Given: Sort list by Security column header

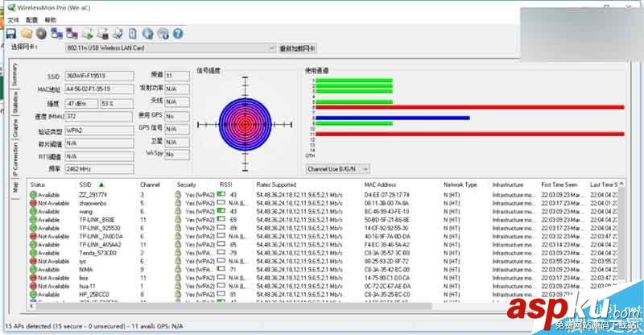Looking at the screenshot, I should pos(187,184).
